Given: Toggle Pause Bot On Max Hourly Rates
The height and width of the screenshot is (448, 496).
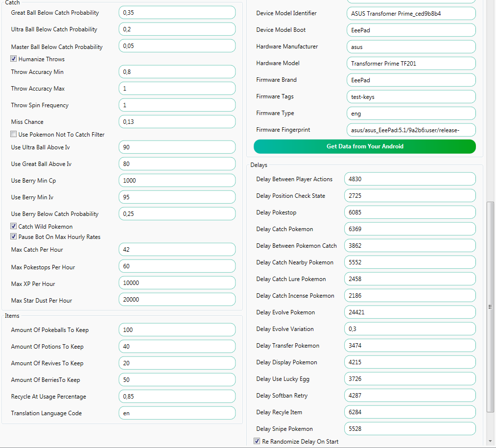Looking at the screenshot, I should tap(13, 236).
